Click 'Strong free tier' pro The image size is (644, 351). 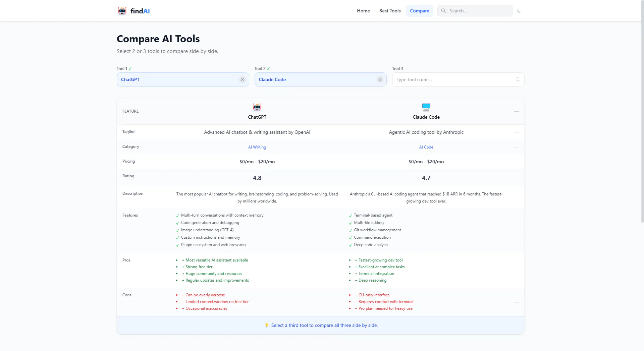pyautogui.click(x=199, y=267)
